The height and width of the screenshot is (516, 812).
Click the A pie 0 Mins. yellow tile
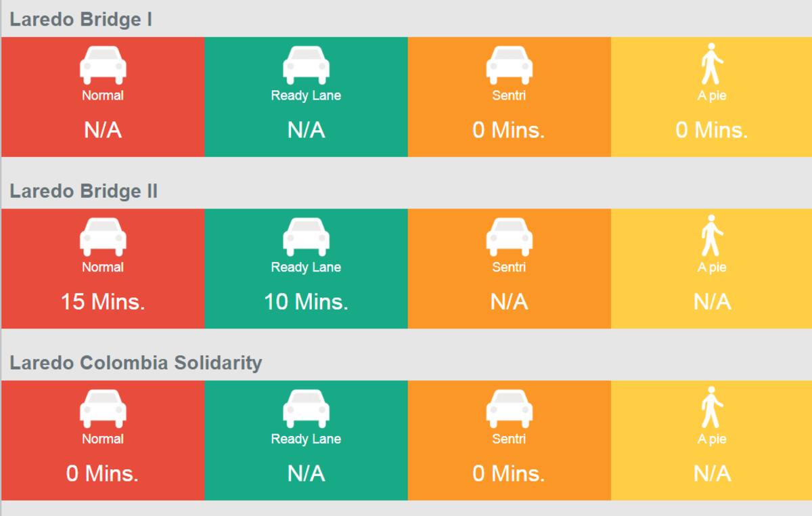(x=712, y=97)
